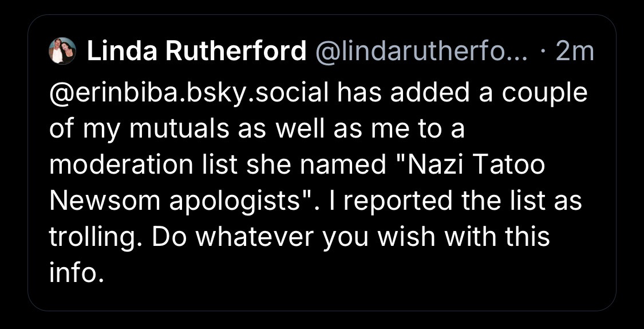Click the black background below the post card

[321, 321]
